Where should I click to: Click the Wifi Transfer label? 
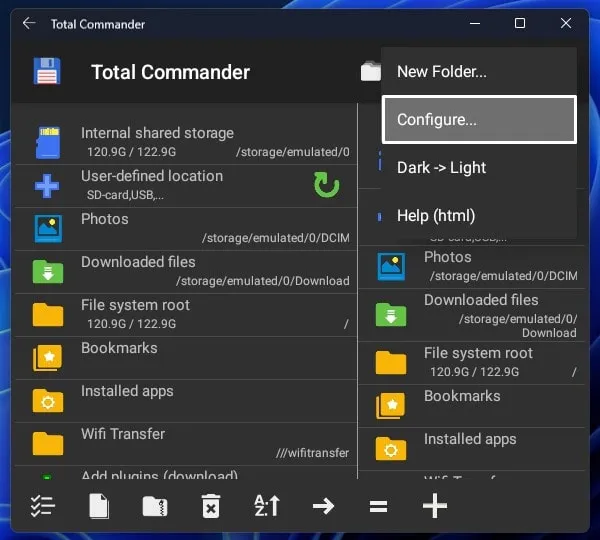tap(123, 434)
